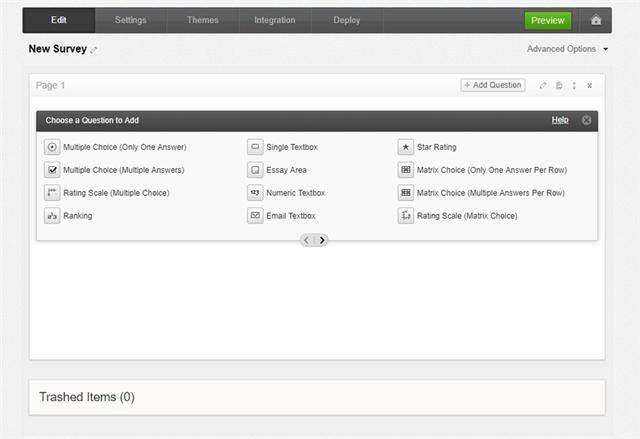Open the Advanced Options dropdown
The height and width of the screenshot is (439, 640).
pos(566,49)
